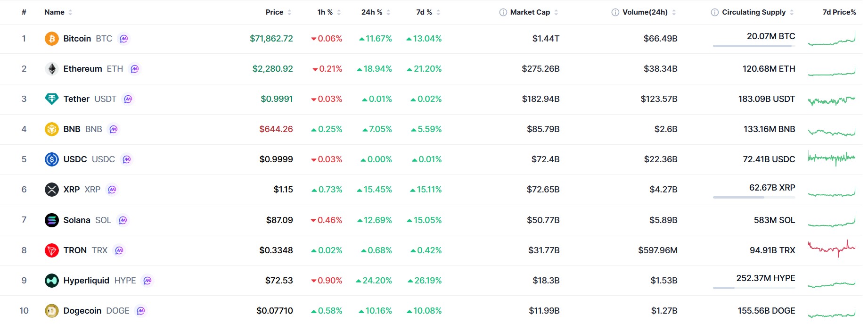
Task: Click the Volume(24h) info icon
Action: point(615,12)
